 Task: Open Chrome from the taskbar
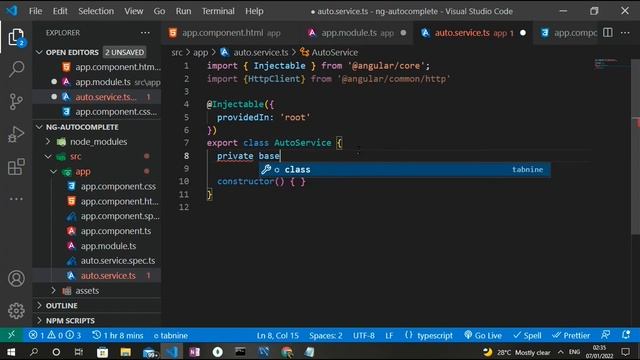pyautogui.click(x=287, y=352)
